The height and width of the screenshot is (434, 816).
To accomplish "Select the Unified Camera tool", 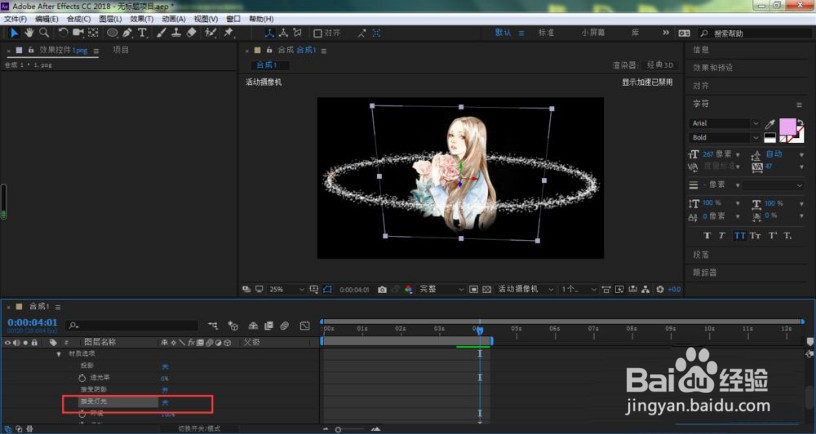I will tap(78, 33).
